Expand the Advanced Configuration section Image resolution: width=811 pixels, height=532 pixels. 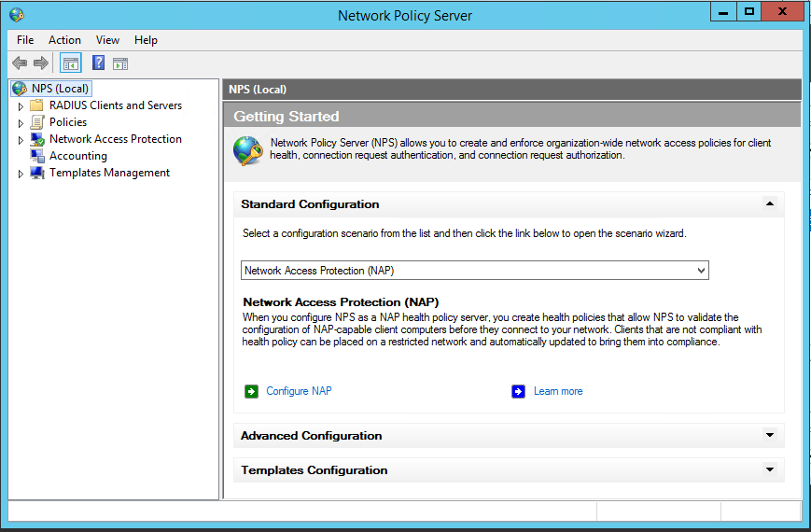[770, 435]
